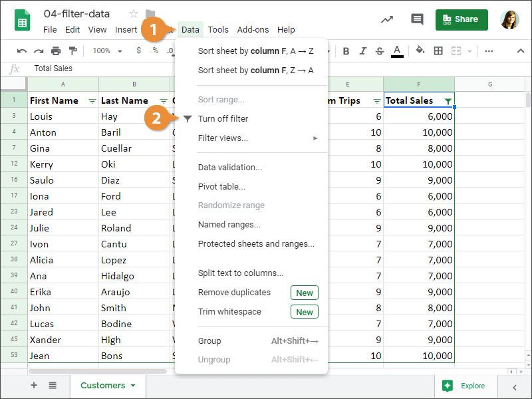Click the Text color swatch
Screen dimensions: 532x399
click(397, 51)
